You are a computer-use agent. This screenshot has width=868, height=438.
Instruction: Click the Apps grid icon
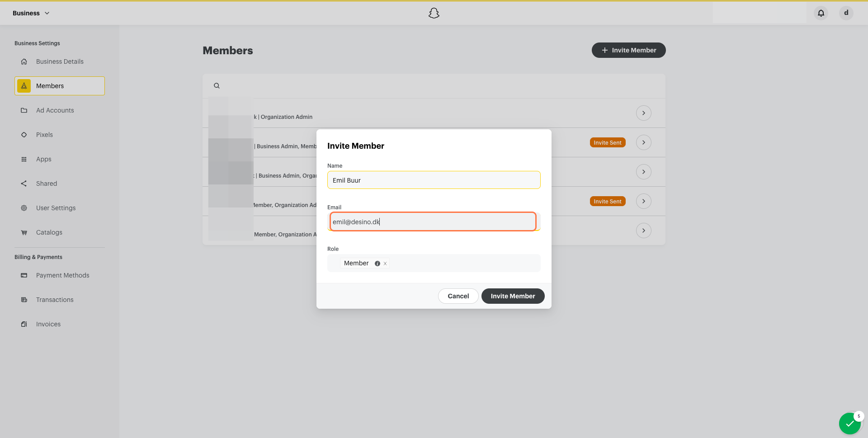coord(24,159)
